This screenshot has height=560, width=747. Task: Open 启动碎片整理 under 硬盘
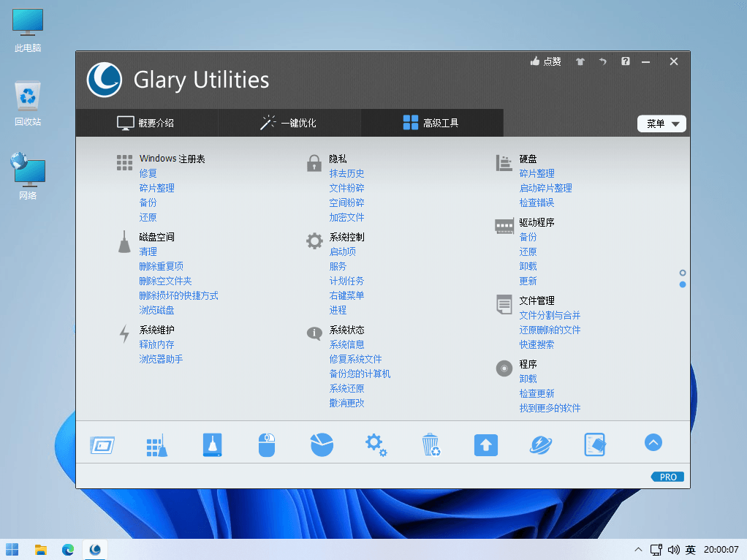tap(545, 189)
